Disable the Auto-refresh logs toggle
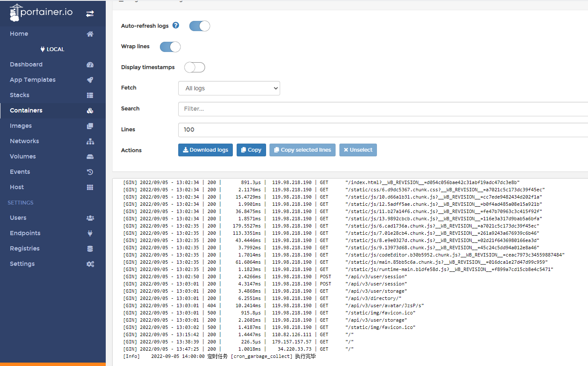The image size is (588, 366). click(200, 26)
